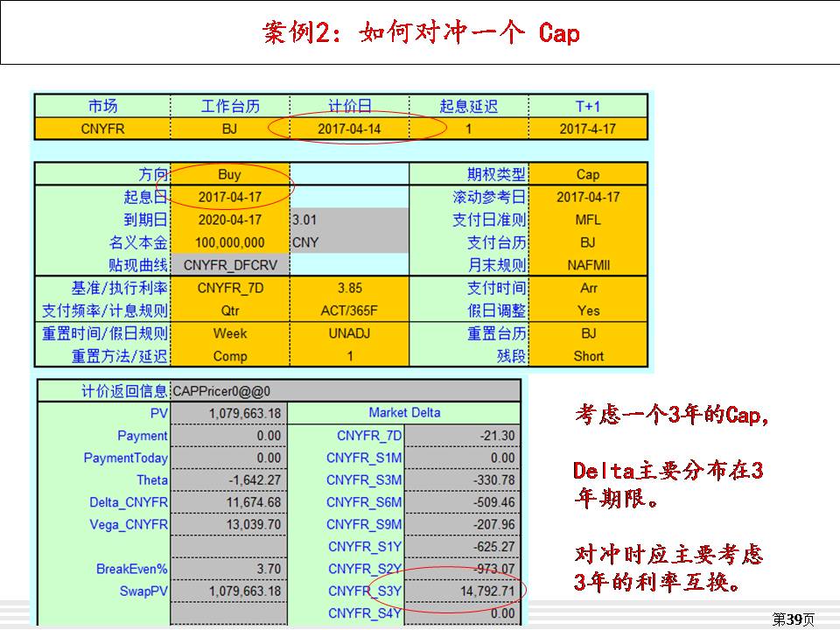Select the 名义本金 value 100,000,000
The image size is (840, 630).
(x=229, y=242)
